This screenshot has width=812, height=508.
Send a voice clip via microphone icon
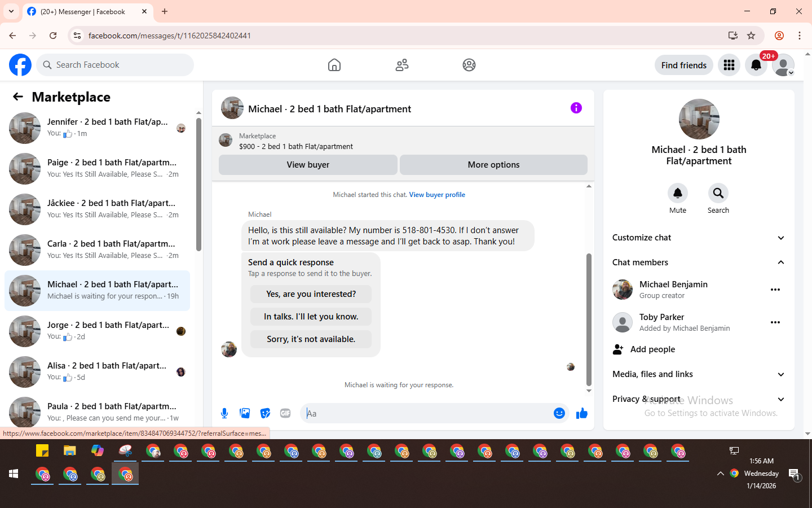click(224, 413)
